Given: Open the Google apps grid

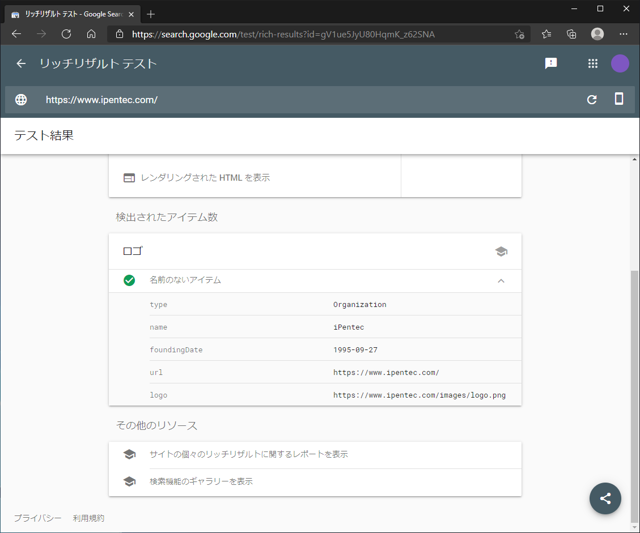Looking at the screenshot, I should [593, 63].
